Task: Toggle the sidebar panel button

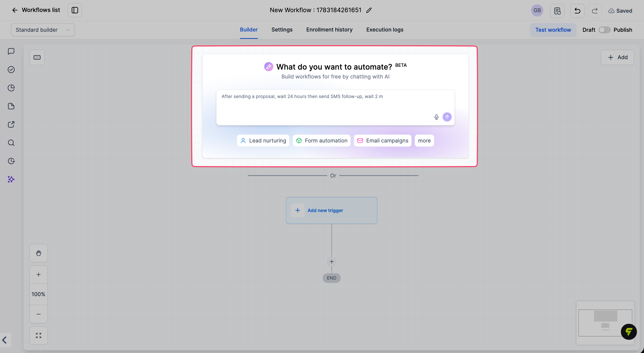Action: 75,10
